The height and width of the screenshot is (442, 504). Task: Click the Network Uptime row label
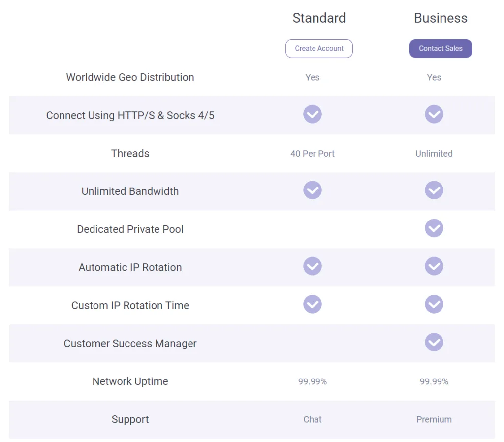[x=130, y=381]
